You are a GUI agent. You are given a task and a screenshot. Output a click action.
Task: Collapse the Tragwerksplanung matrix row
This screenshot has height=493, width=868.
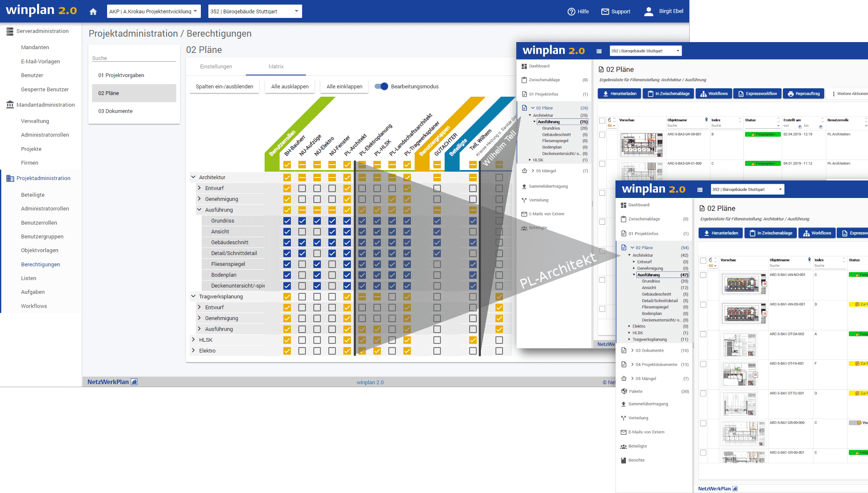(193, 296)
